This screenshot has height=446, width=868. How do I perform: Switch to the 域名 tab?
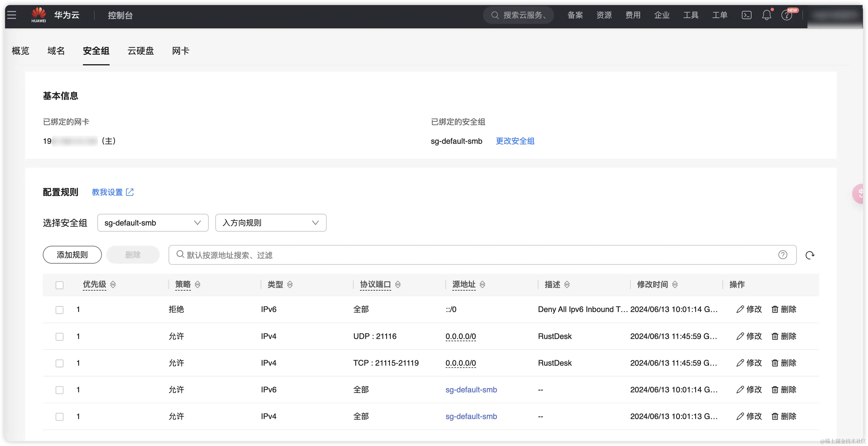(x=56, y=51)
